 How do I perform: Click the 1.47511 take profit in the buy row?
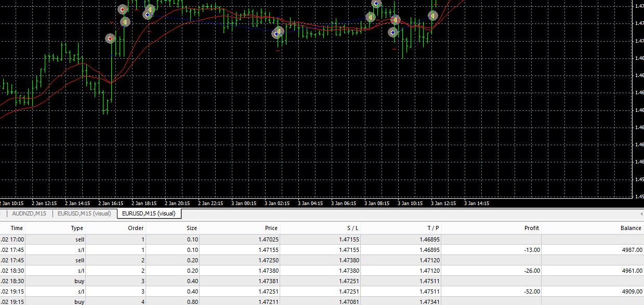(429, 281)
